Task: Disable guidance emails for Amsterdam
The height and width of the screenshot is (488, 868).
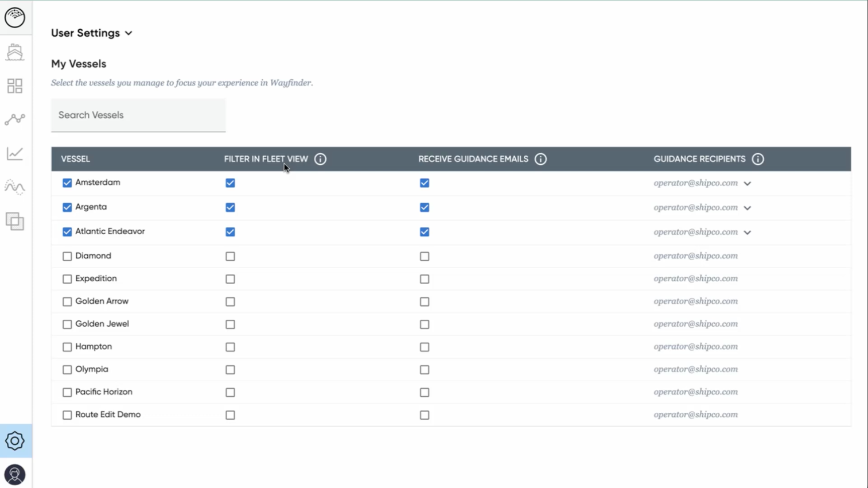Action: (x=425, y=183)
